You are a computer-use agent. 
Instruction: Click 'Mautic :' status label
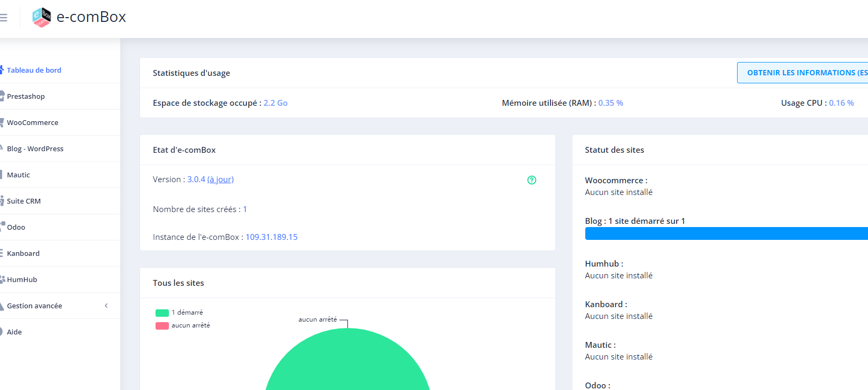(x=600, y=345)
